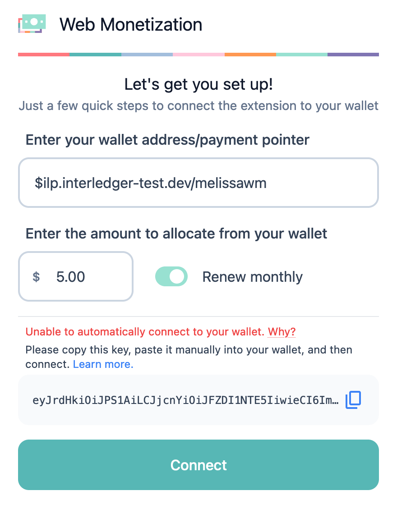Click inside the $5.00 amount field

[x=76, y=276]
